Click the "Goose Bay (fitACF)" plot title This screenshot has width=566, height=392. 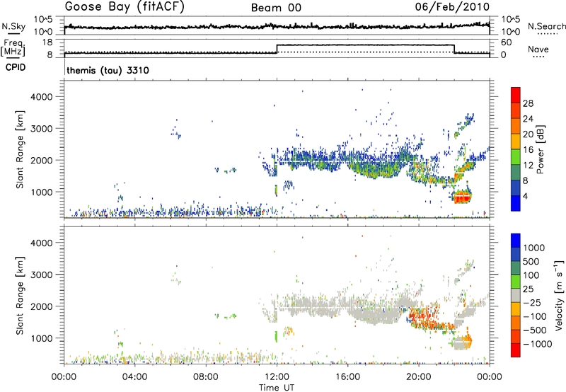[x=125, y=7]
